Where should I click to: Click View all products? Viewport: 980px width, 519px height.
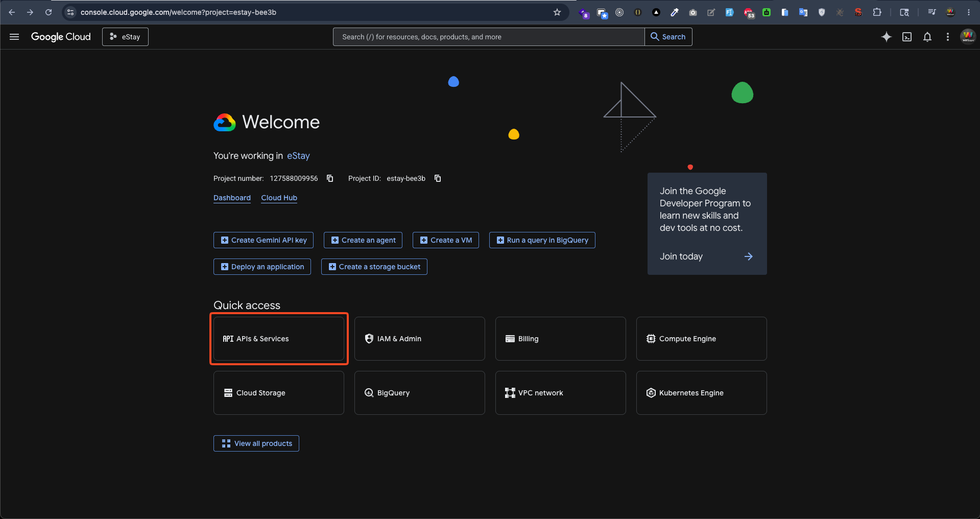pos(256,443)
